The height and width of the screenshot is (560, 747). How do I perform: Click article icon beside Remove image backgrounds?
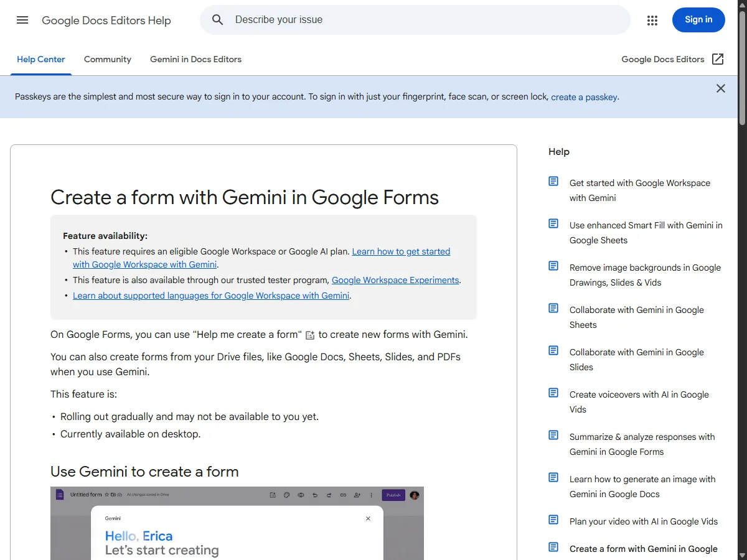pos(553,266)
